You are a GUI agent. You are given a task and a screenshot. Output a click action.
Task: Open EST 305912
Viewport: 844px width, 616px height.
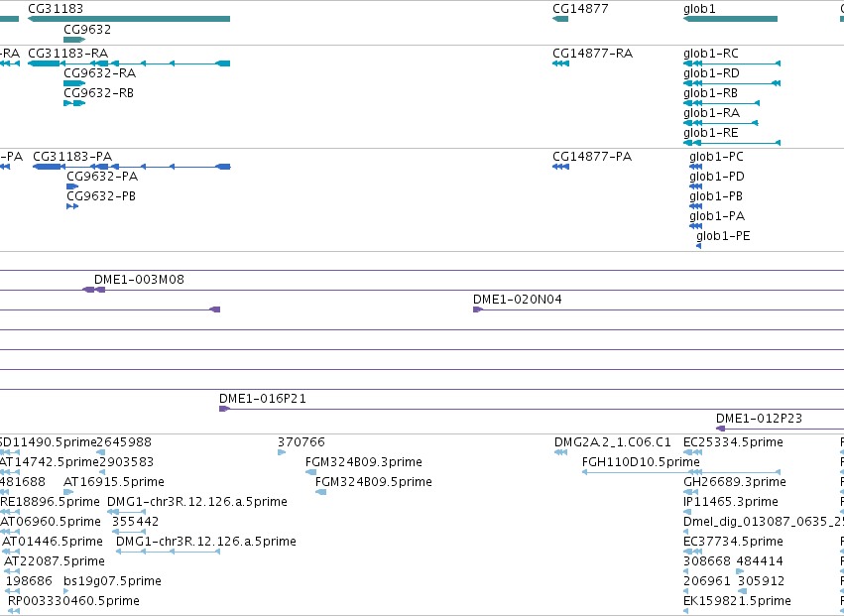tap(761, 581)
